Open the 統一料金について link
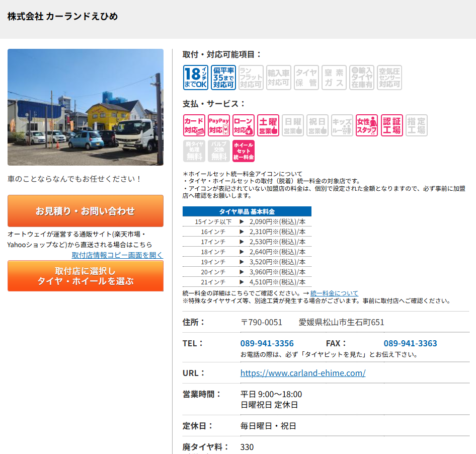 (334, 293)
